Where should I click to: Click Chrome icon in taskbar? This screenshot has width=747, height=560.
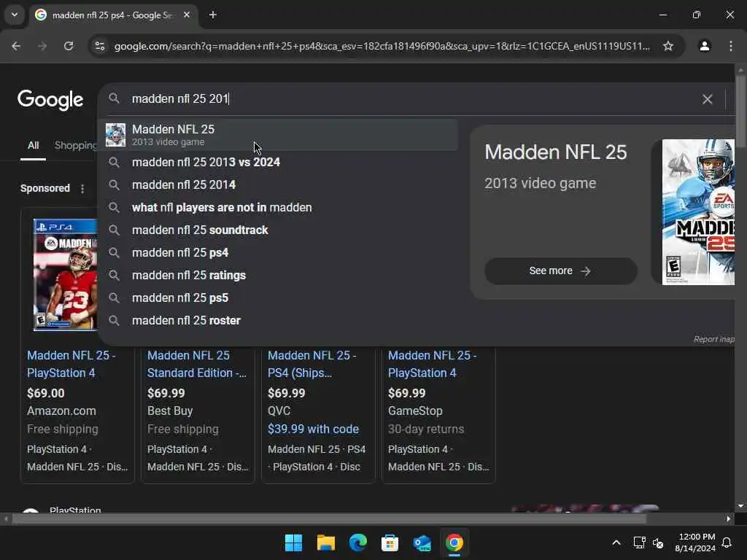coord(454,542)
